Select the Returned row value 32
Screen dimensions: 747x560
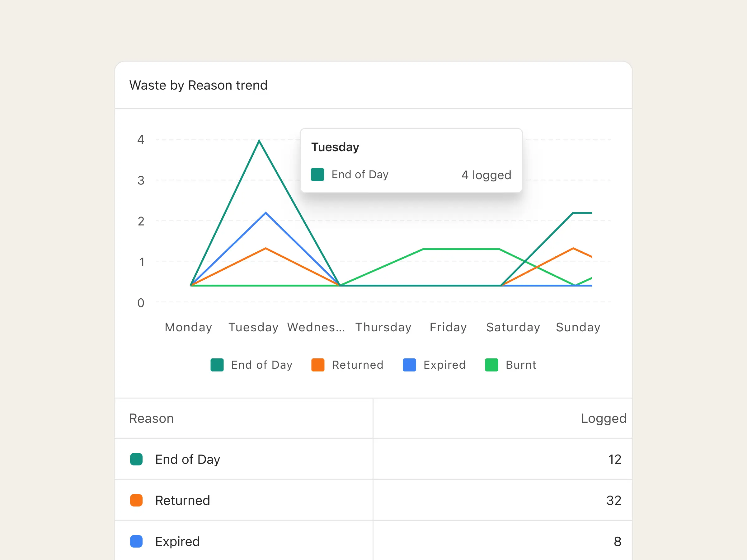click(613, 500)
